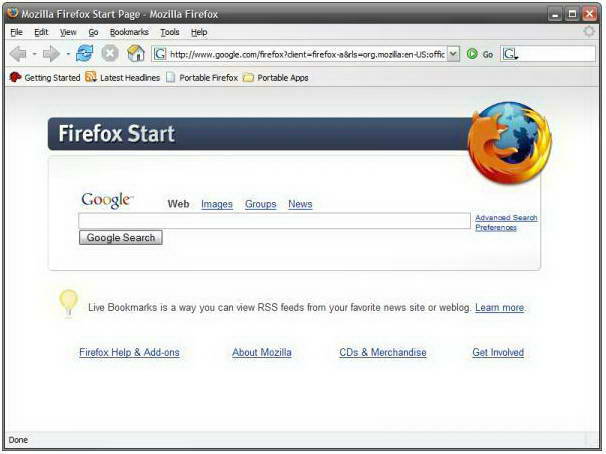The width and height of the screenshot is (606, 454).
Task: Reload the page with the refresh icon
Action: (x=84, y=53)
